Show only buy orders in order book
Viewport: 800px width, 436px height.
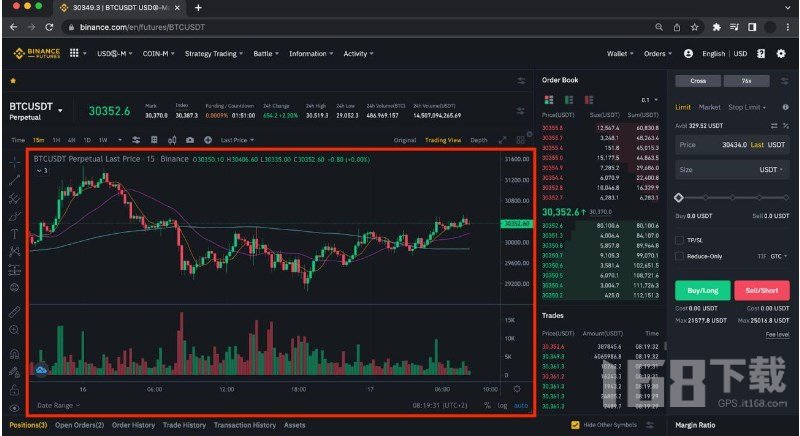[569, 99]
